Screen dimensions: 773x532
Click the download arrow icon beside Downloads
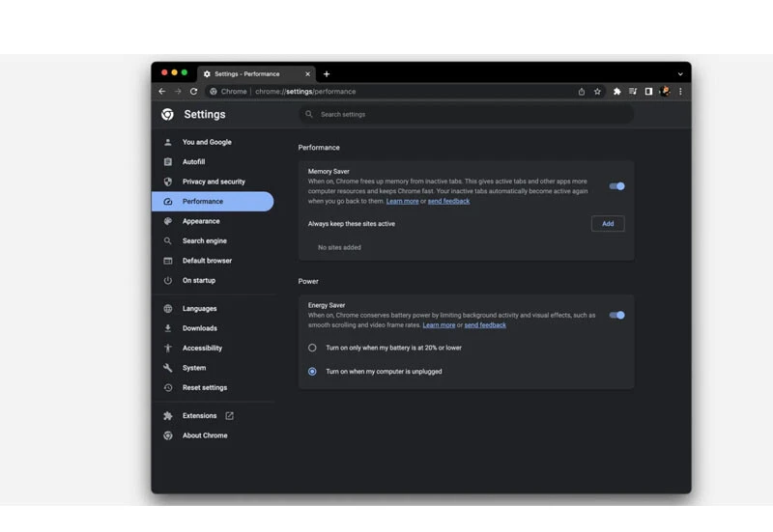(167, 328)
